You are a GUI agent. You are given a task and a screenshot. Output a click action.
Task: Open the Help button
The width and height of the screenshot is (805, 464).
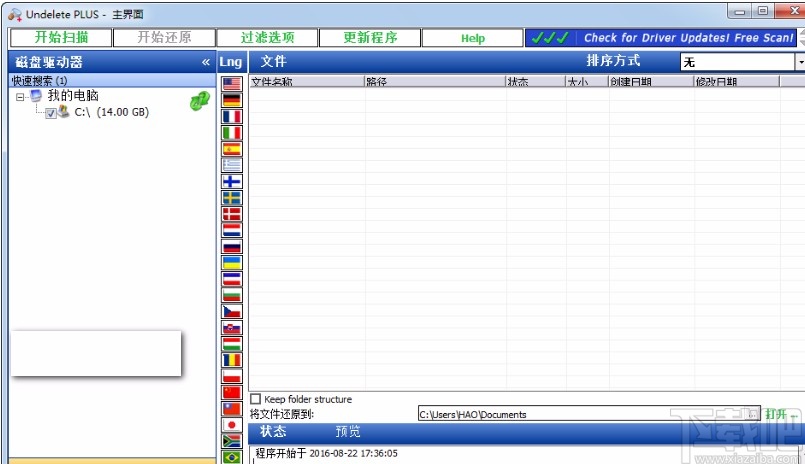(473, 37)
